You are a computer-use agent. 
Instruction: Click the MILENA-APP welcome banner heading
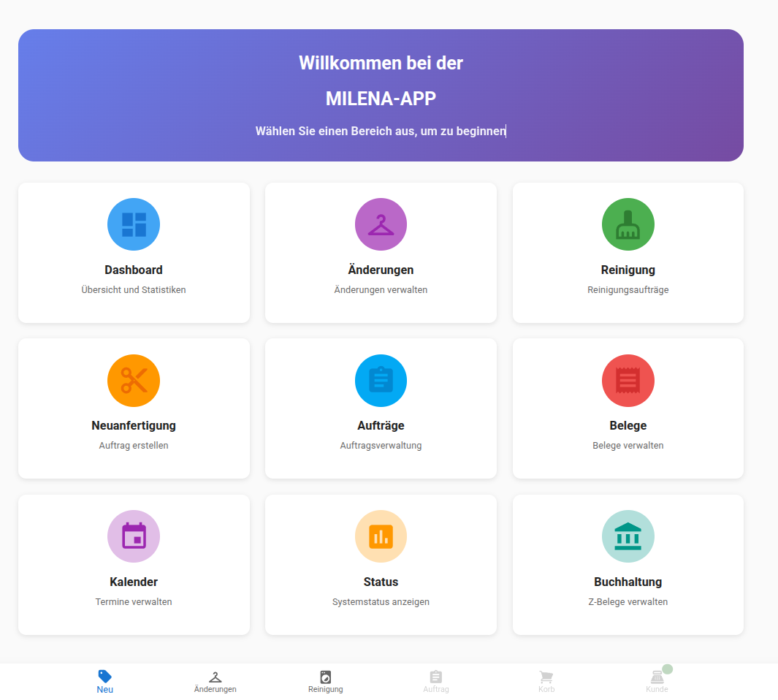click(381, 99)
